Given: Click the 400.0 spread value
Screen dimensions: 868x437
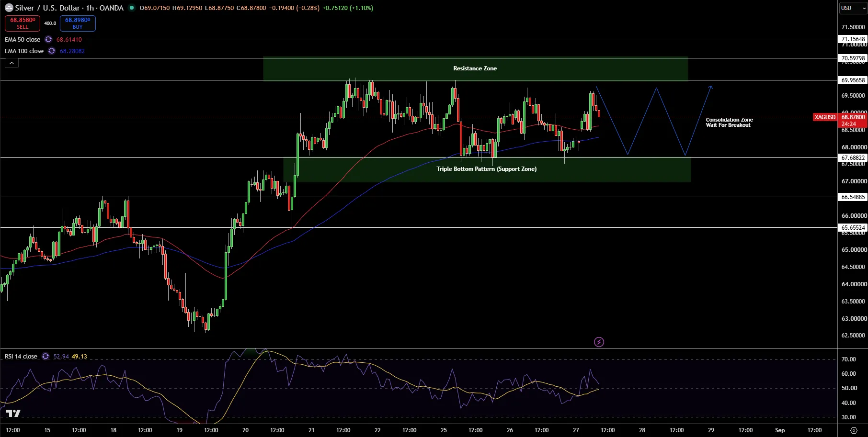Looking at the screenshot, I should pos(50,23).
